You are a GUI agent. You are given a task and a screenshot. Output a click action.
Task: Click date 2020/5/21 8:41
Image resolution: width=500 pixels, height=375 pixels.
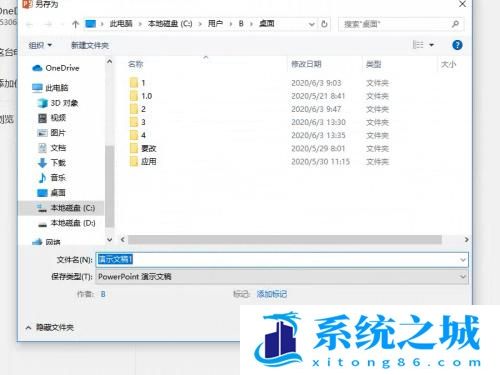tap(318, 96)
